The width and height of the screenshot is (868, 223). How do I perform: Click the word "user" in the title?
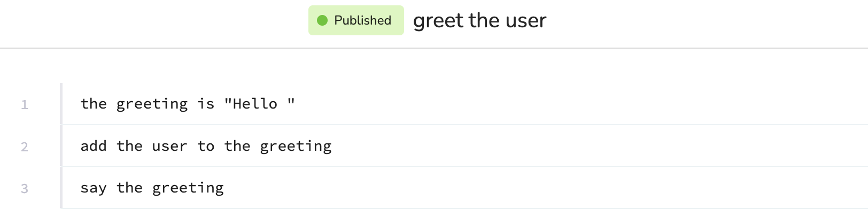tap(525, 21)
